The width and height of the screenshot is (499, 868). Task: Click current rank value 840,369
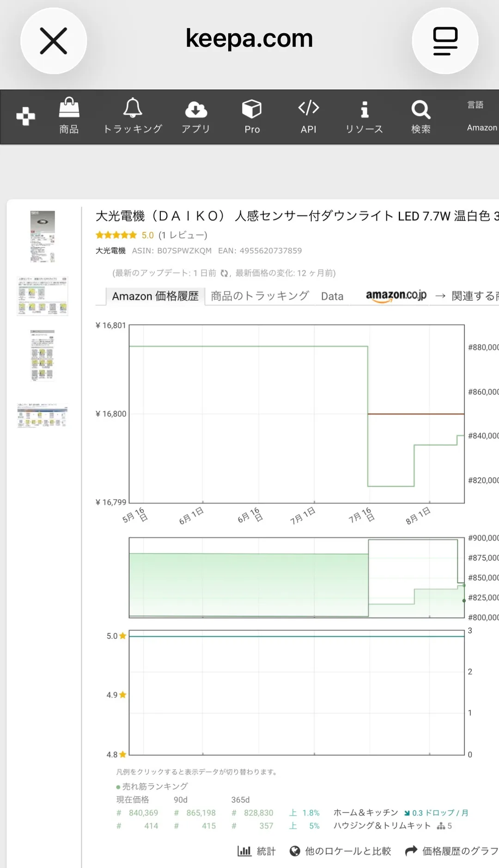pos(143,813)
